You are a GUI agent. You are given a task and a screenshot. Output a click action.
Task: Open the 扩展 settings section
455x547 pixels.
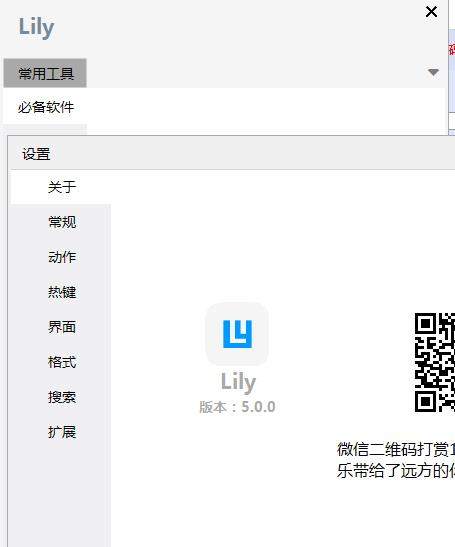(61, 432)
